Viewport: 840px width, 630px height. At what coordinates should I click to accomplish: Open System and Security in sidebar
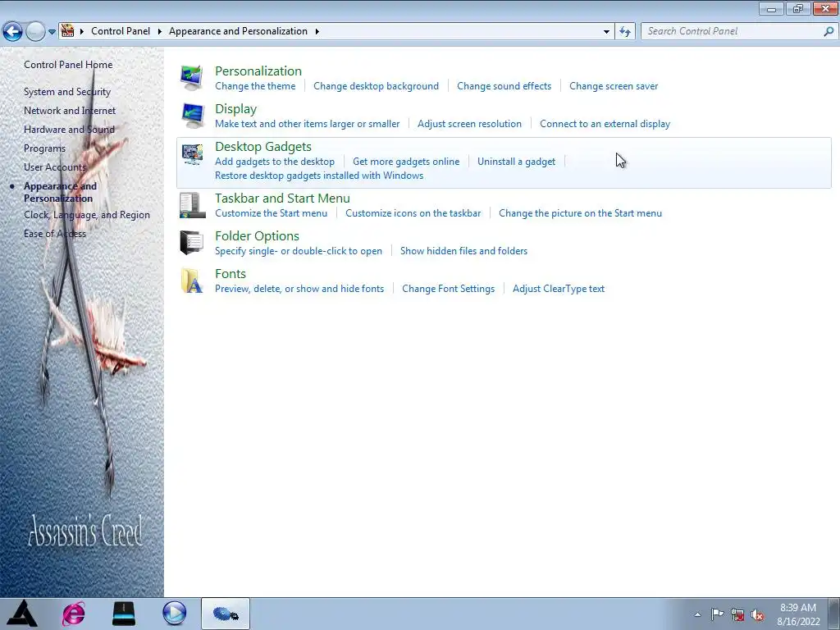point(67,92)
